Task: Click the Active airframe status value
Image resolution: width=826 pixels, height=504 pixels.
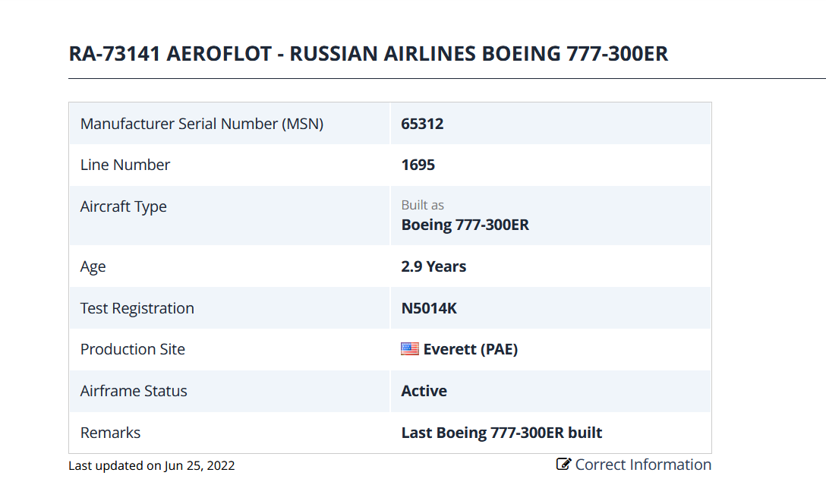Action: click(x=424, y=391)
